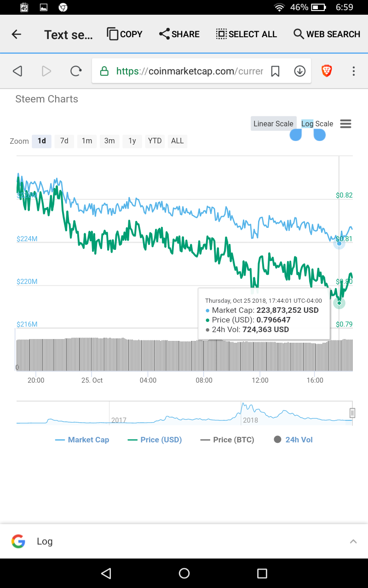Tap the $216M axis label
The width and height of the screenshot is (368, 588).
pos(27,324)
